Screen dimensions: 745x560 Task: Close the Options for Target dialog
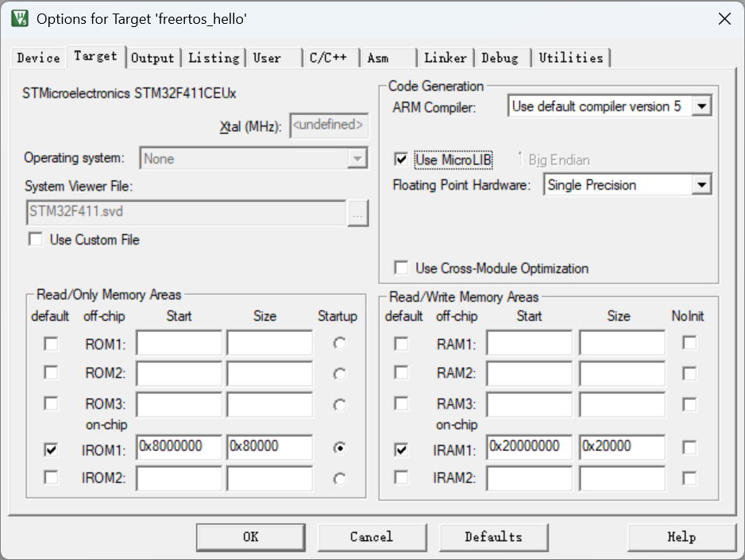pos(724,19)
